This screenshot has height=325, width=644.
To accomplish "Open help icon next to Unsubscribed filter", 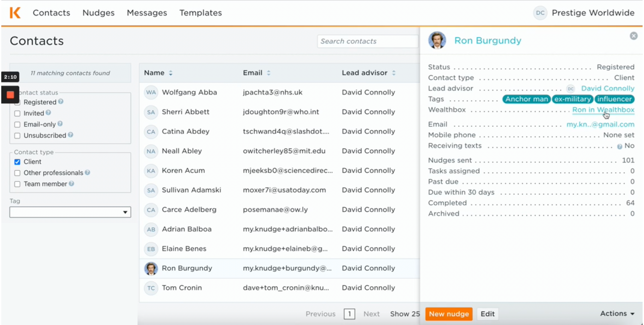I will [x=70, y=135].
